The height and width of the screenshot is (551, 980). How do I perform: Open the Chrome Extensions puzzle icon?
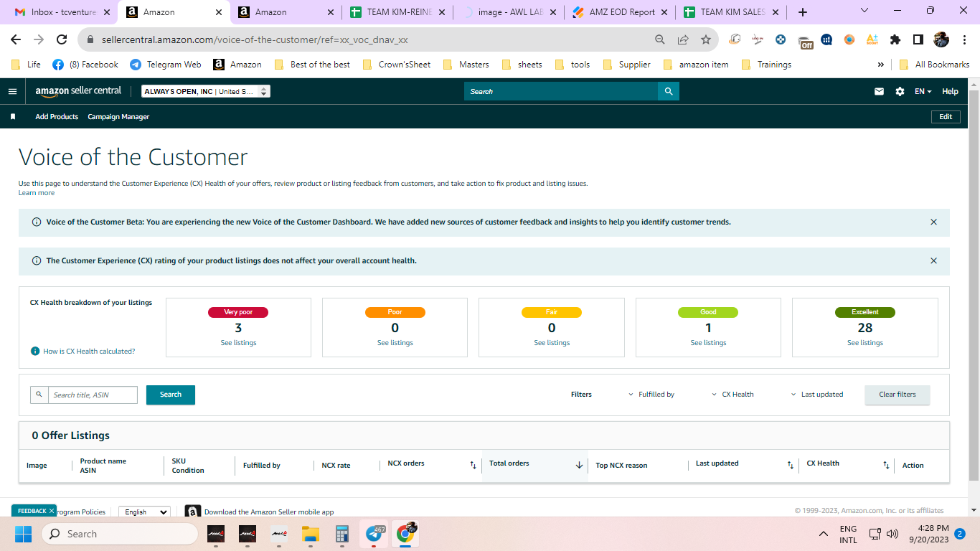tap(895, 40)
